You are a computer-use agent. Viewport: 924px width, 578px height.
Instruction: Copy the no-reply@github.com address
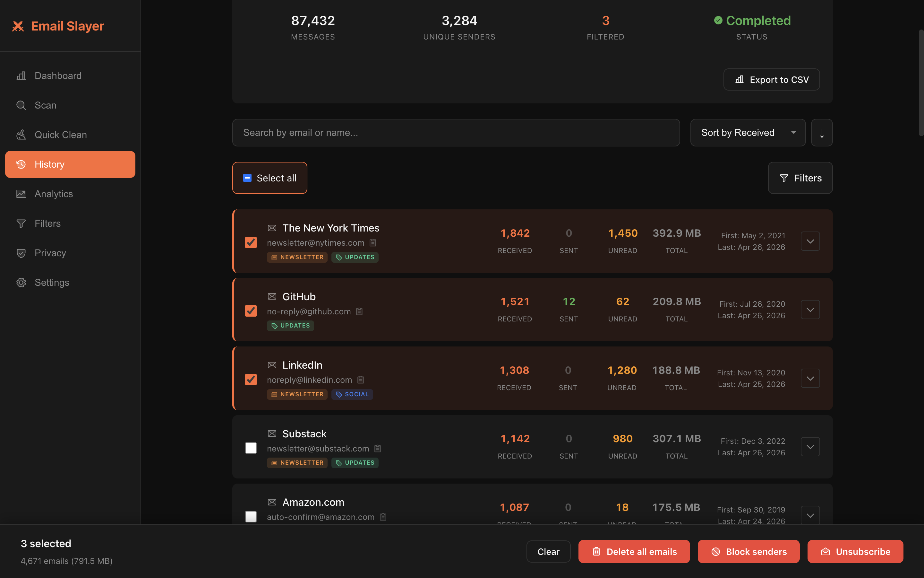pos(359,311)
